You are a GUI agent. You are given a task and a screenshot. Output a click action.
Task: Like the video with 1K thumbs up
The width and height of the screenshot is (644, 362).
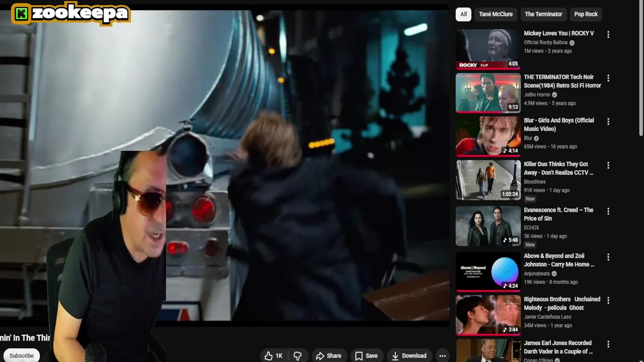click(x=274, y=355)
